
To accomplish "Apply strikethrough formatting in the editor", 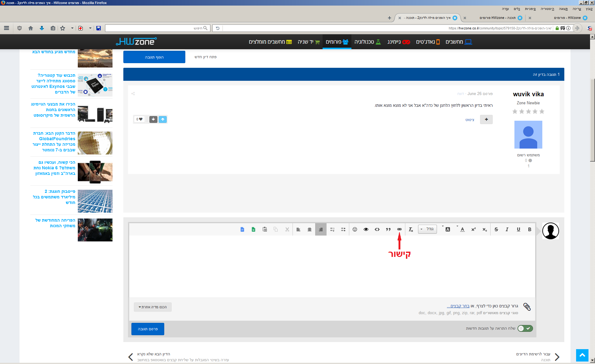I will click(496, 229).
